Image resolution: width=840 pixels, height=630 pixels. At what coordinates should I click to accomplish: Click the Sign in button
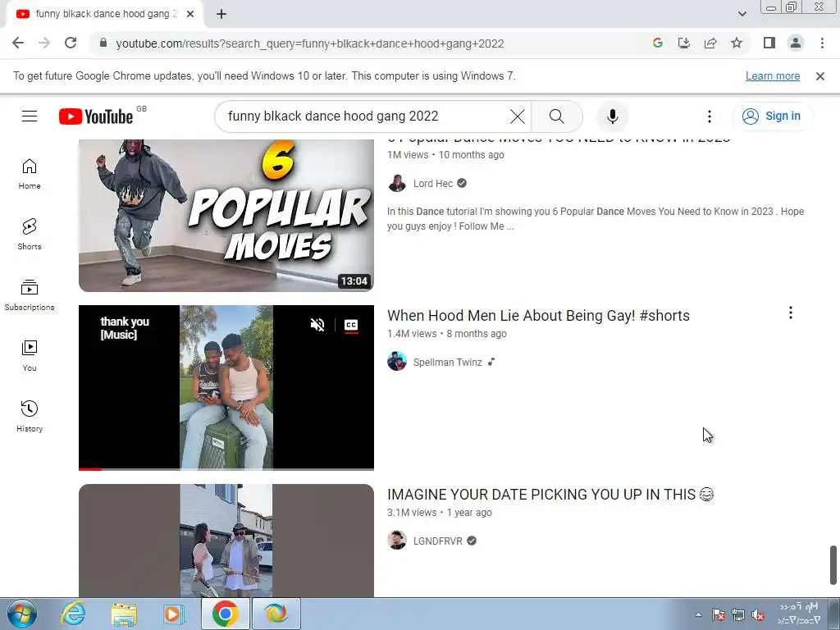[772, 116]
